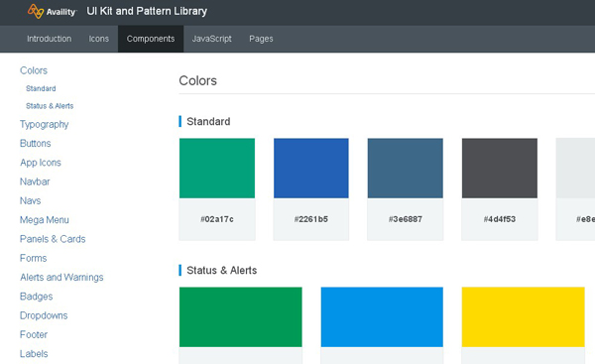Open the Introduction tab

[x=49, y=39]
